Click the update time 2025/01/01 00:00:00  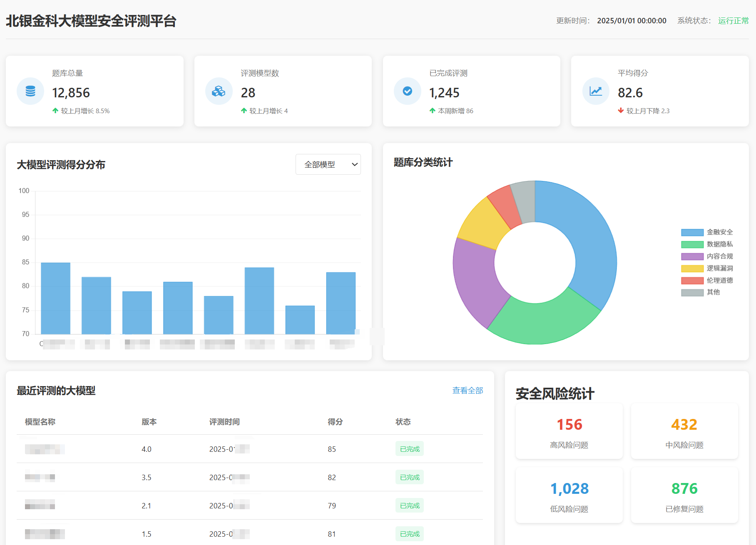click(632, 21)
